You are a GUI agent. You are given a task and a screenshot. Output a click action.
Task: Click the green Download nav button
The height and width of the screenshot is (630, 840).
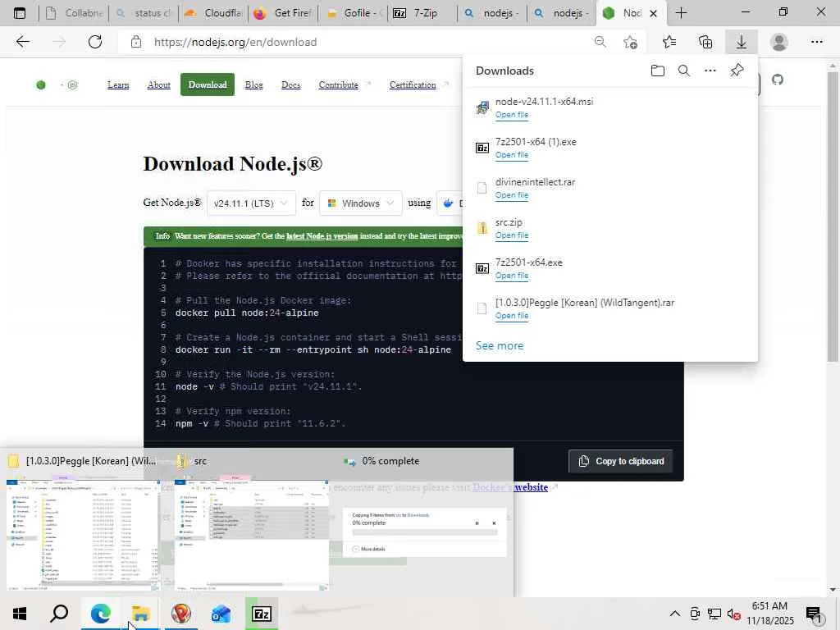[208, 84]
